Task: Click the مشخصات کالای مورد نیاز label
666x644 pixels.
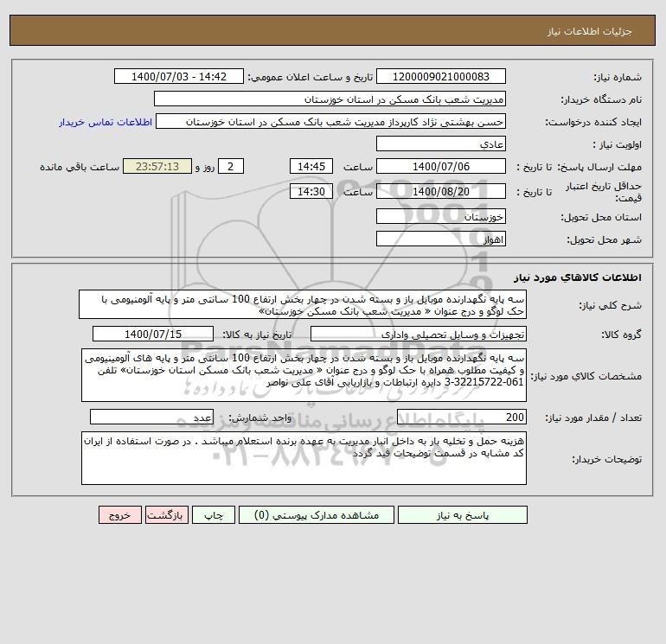Action: pos(586,376)
